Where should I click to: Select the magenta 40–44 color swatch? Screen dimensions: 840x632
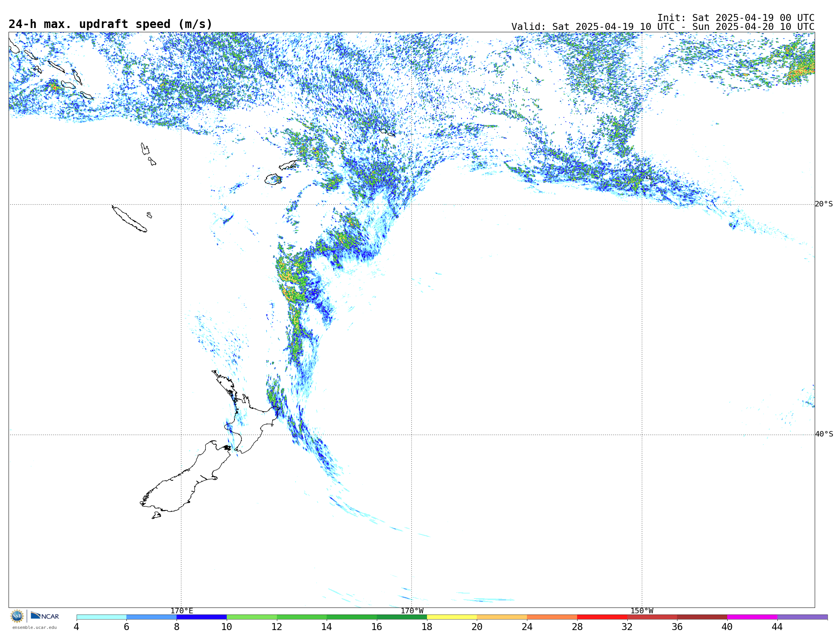752,617
